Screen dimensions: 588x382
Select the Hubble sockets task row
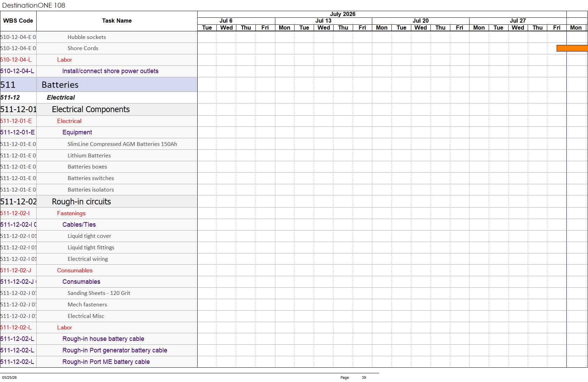(99, 37)
